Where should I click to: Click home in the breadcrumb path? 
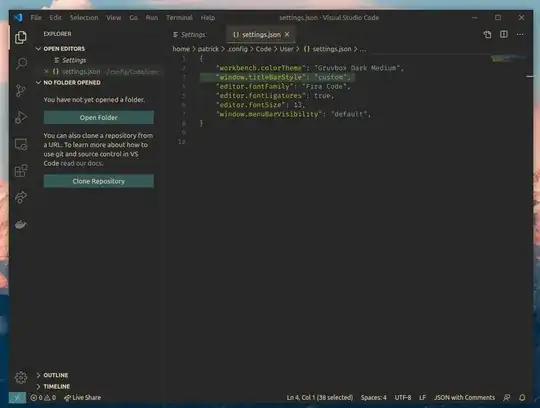181,49
